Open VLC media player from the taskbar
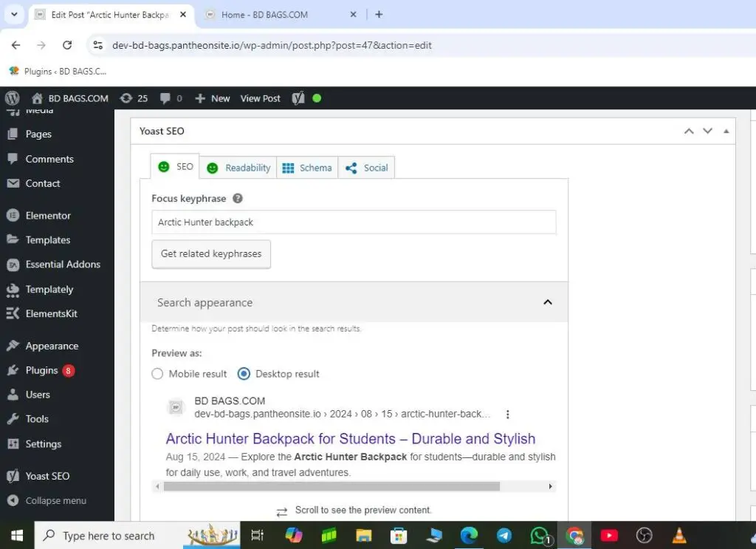Screen dimensions: 756x549 [679, 536]
